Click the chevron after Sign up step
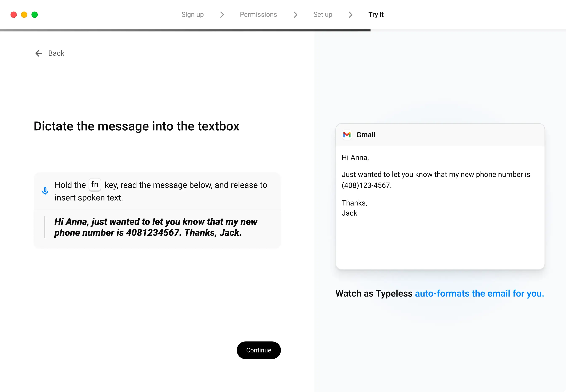This screenshot has width=566, height=392. 222,15
